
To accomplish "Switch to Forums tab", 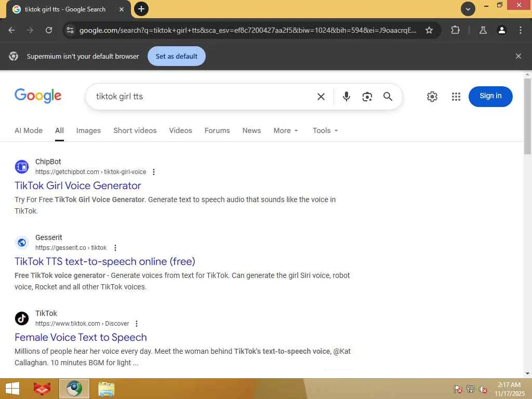I will tap(217, 130).
